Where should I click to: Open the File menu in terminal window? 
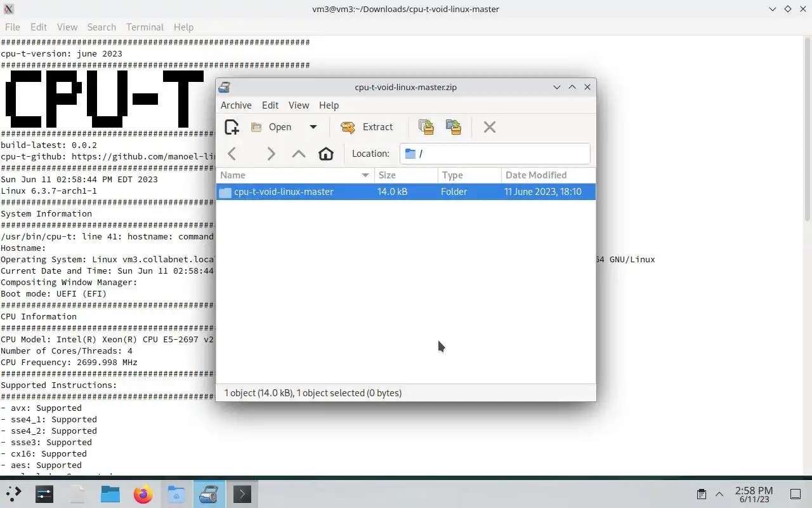point(13,27)
